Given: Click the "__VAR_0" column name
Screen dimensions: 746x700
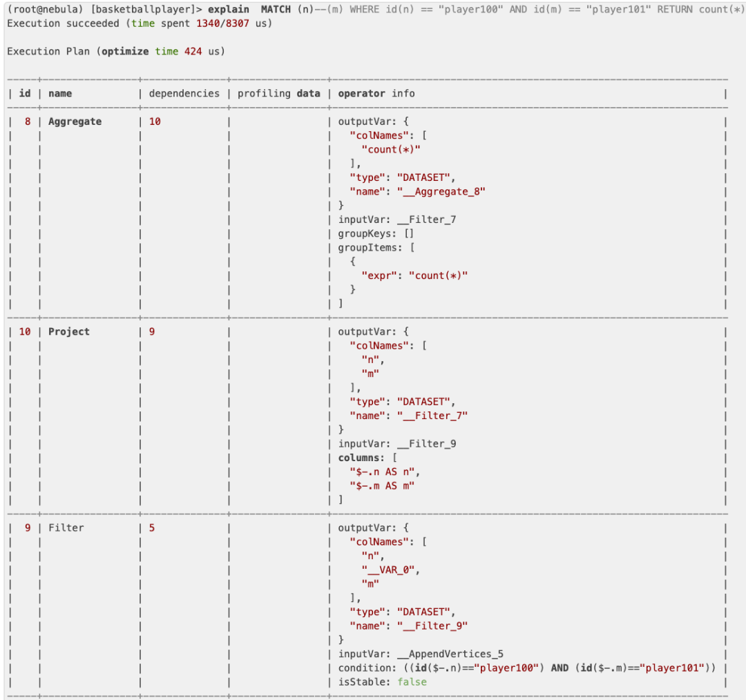Looking at the screenshot, I should coord(390,570).
